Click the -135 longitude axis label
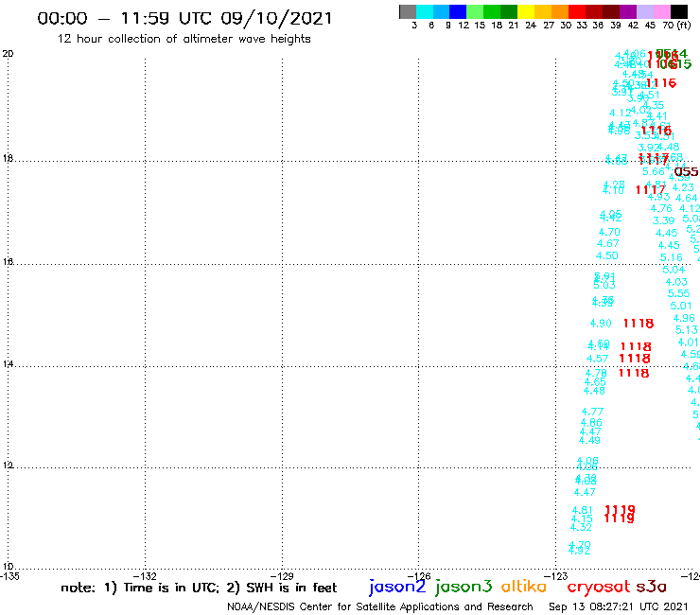 coord(9,576)
